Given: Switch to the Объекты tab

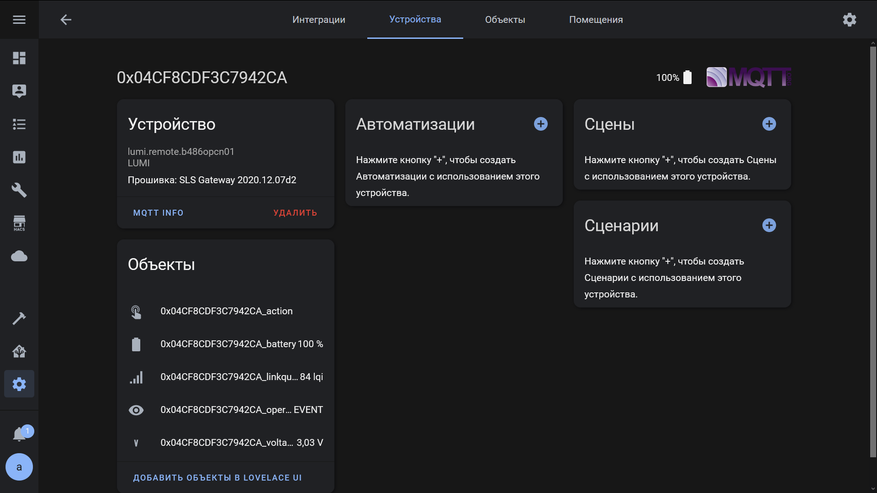Looking at the screenshot, I should [x=504, y=20].
